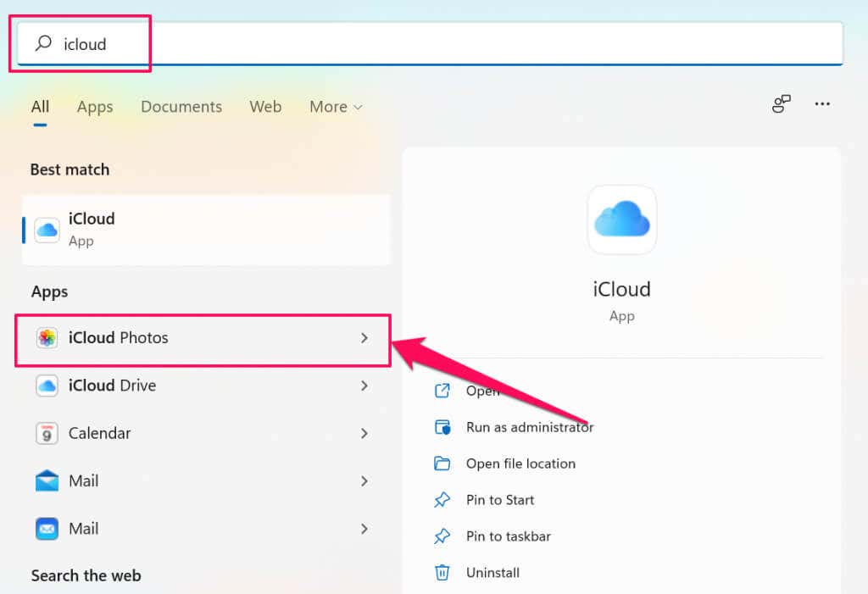Expand the iCloud Photos chevron
Image resolution: width=868 pixels, height=594 pixels.
pyautogui.click(x=364, y=338)
